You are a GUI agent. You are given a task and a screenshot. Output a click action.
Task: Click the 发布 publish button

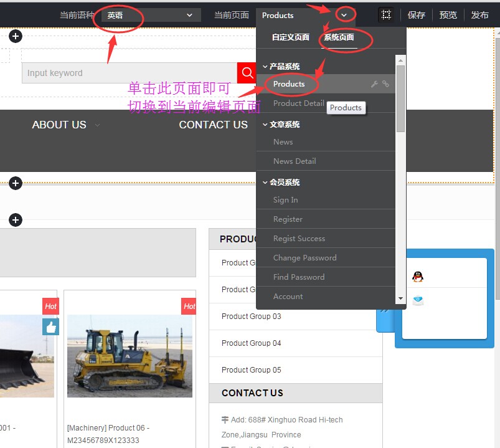click(x=480, y=15)
